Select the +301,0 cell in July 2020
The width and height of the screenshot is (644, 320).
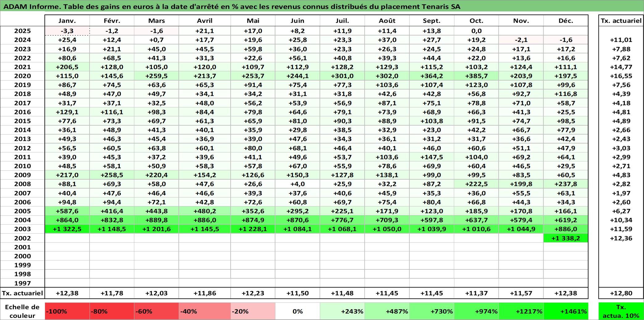click(x=342, y=76)
